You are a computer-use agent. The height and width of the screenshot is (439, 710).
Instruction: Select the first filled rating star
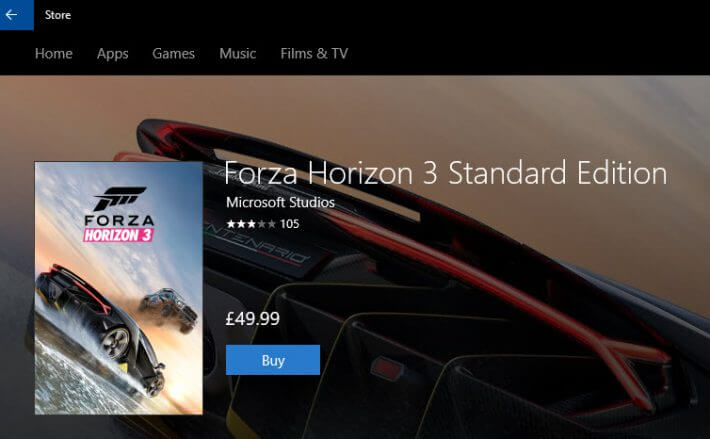click(231, 224)
